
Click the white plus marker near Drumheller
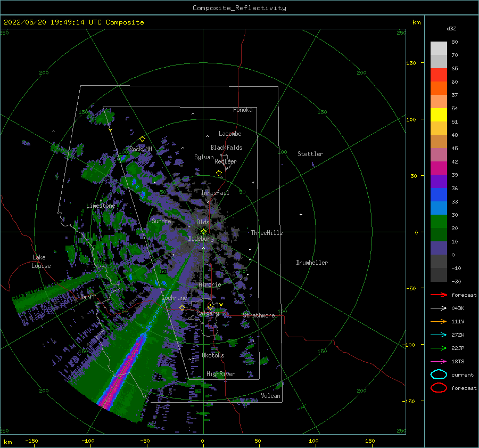coord(301,214)
